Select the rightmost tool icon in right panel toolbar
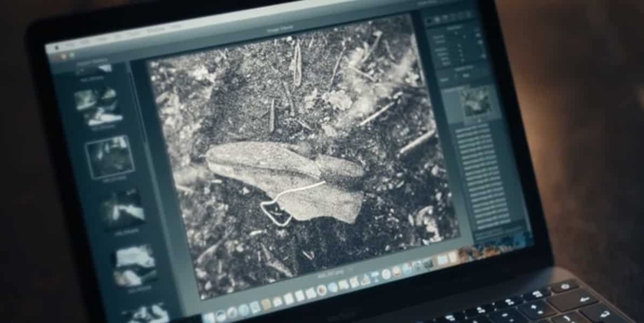Viewport: 644px width, 323px height. coord(468,15)
